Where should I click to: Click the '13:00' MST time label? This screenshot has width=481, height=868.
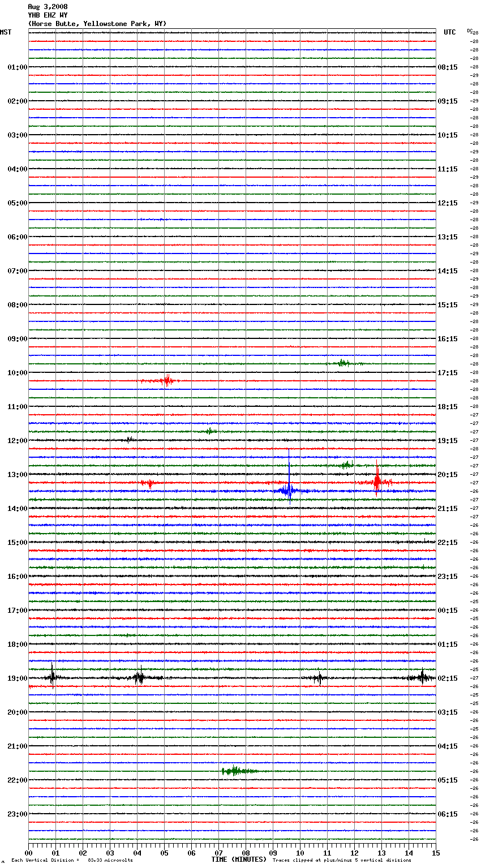pos(17,475)
